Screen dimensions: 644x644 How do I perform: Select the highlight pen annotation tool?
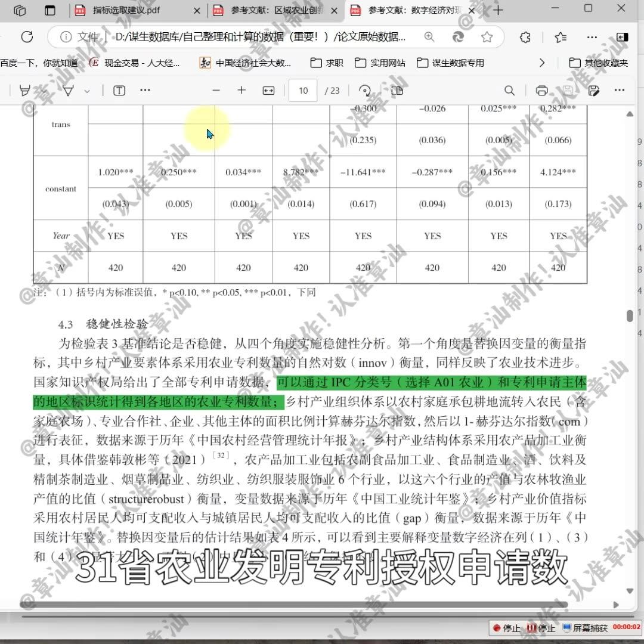24,90
